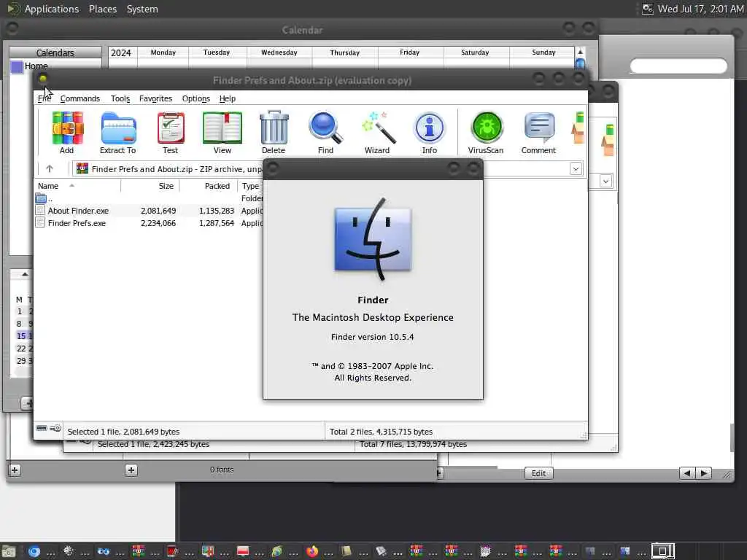The height and width of the screenshot is (560, 747).
Task: Click the left plus button at window bottom
Action: [x=15, y=470]
